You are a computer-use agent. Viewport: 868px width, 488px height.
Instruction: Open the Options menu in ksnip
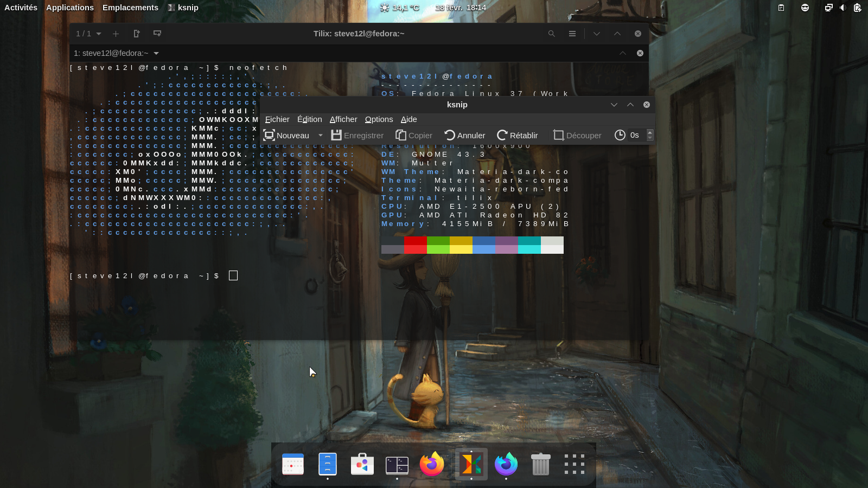[x=379, y=119]
